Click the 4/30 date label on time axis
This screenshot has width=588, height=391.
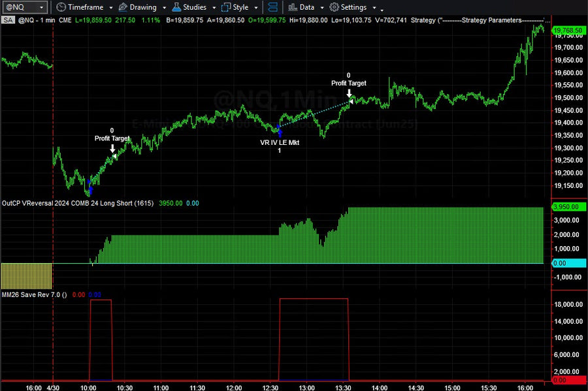pos(53,388)
